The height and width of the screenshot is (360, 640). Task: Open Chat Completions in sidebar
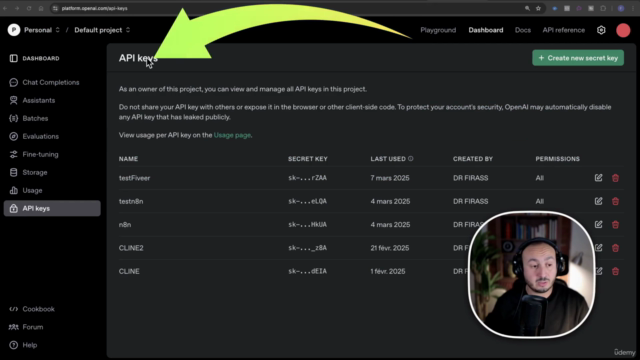click(x=44, y=82)
